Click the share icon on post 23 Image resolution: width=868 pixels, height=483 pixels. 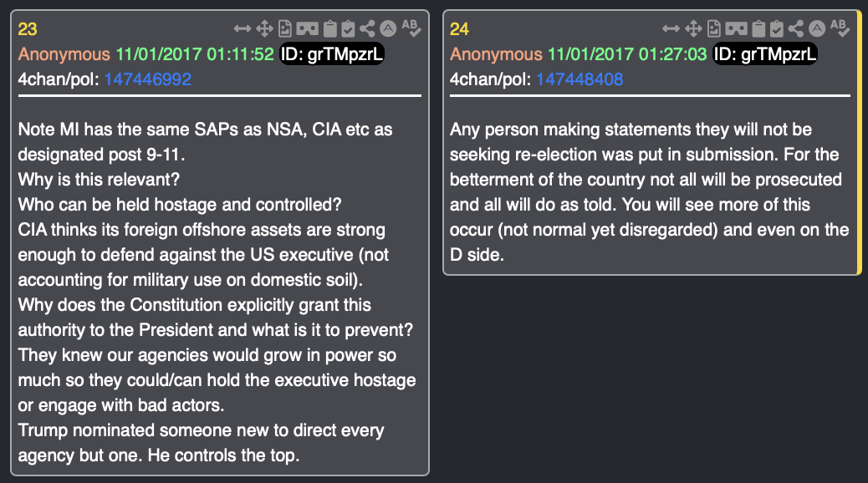point(367,28)
